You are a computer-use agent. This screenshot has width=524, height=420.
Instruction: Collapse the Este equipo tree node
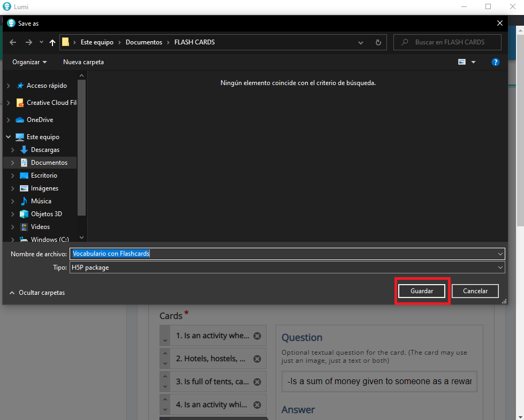click(x=9, y=137)
